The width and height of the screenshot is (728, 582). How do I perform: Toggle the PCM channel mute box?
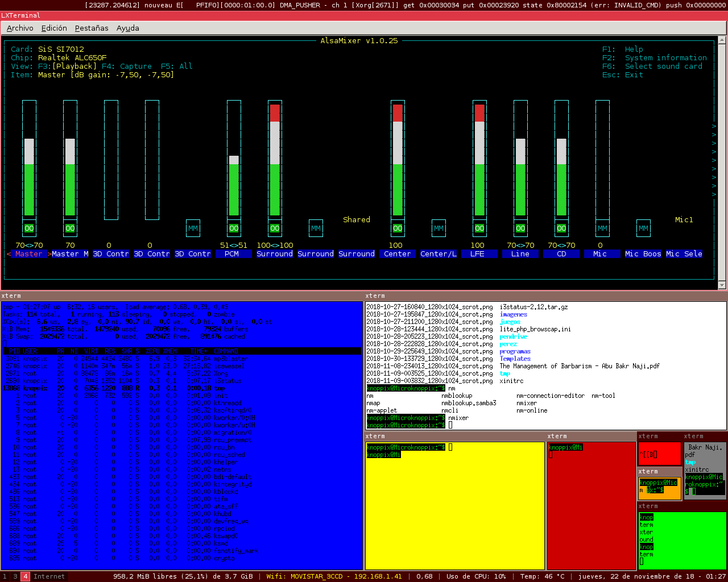[x=234, y=228]
